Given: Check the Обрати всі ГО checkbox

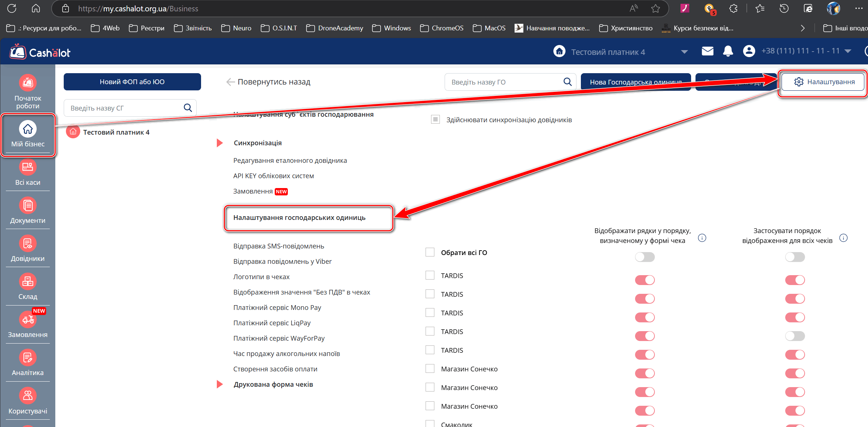Looking at the screenshot, I should tap(430, 252).
